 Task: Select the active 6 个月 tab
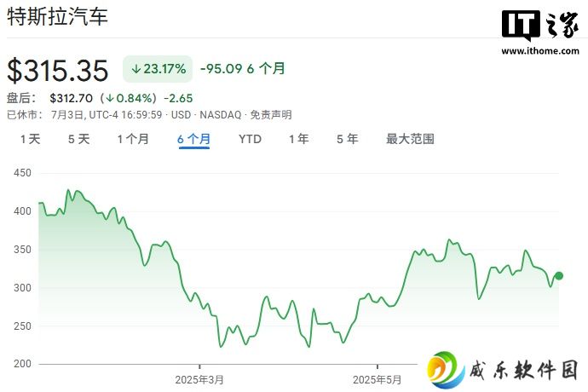tap(194, 139)
